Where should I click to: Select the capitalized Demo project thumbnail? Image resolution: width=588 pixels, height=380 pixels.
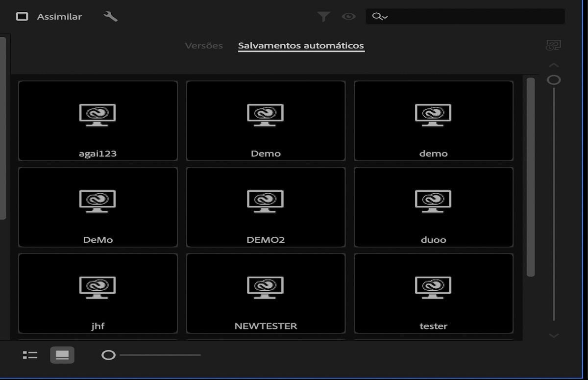coord(266,121)
